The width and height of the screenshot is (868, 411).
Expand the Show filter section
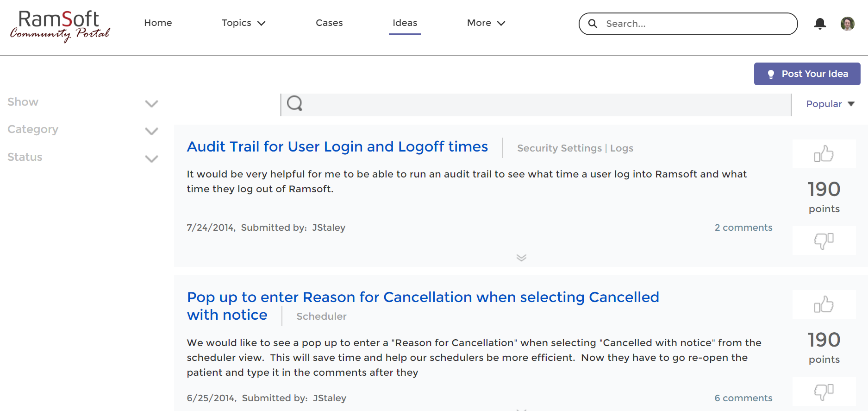point(151,103)
